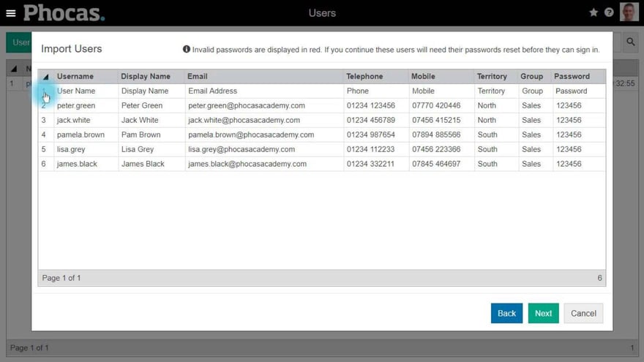Click row count 6 in dialog footer
Viewport: 644px width, 362px height.
click(599, 278)
